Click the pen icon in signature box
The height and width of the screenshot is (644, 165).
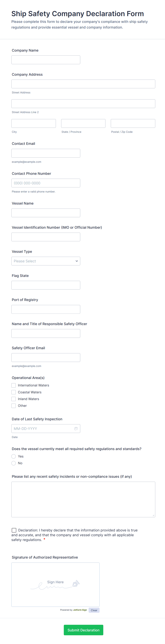pos(76,584)
